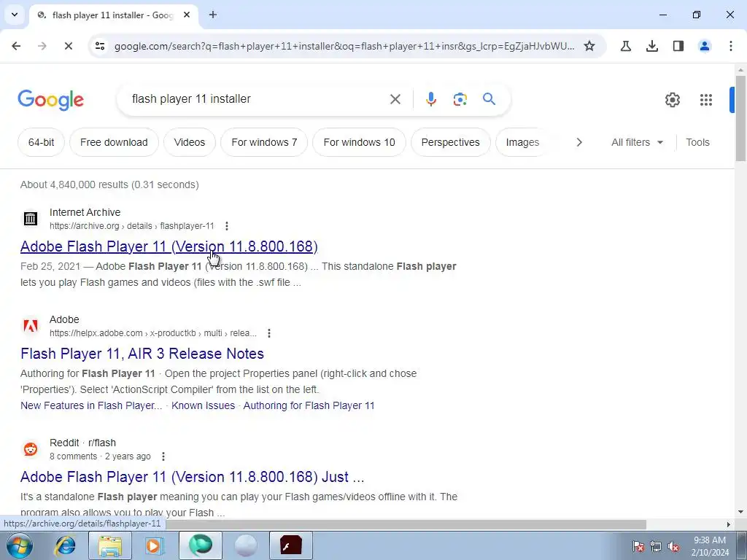Toggle the Chrome side panel
Screen dimensions: 747x560
coord(678,46)
